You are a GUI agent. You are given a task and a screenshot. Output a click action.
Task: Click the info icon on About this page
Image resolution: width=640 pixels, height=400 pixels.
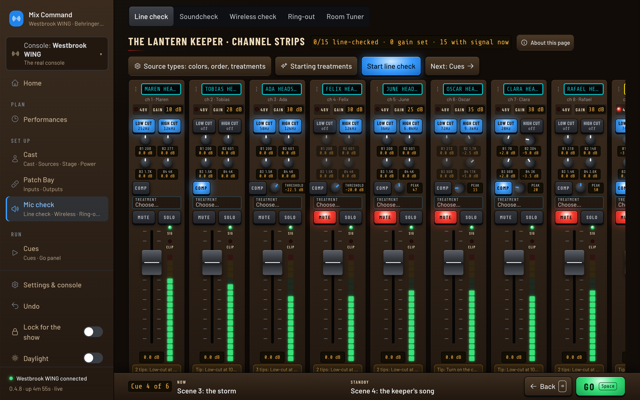pos(524,42)
